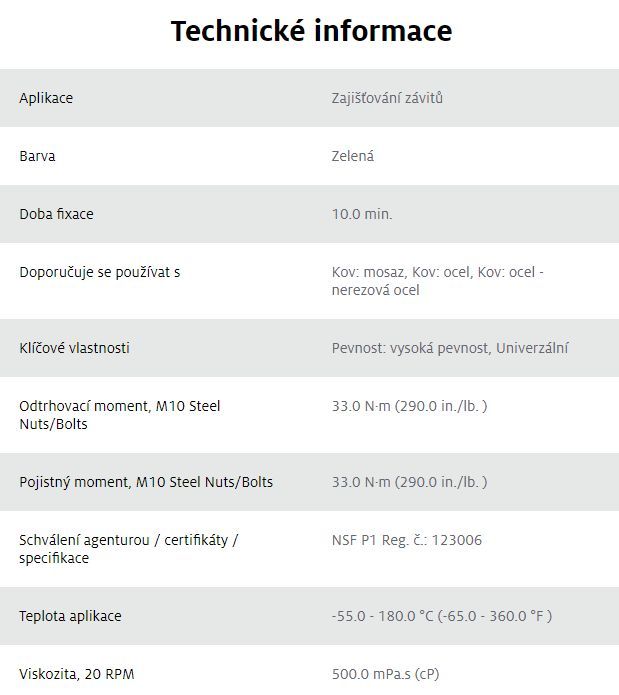Click "Pevnost: vysoká pevnost, Univerzální" value
Viewport: 619px width, 695px height.
(450, 348)
